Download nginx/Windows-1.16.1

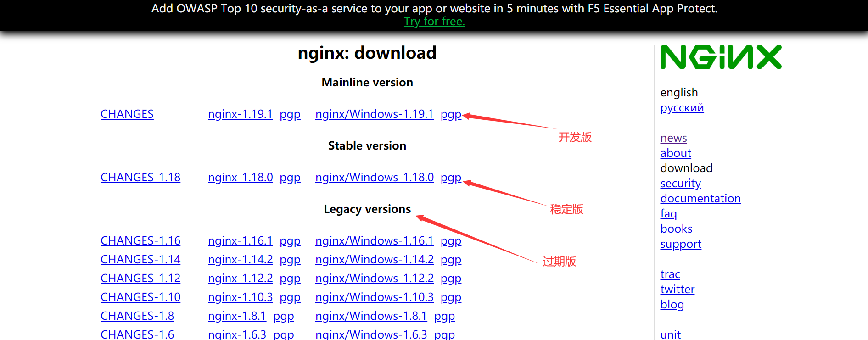click(375, 240)
